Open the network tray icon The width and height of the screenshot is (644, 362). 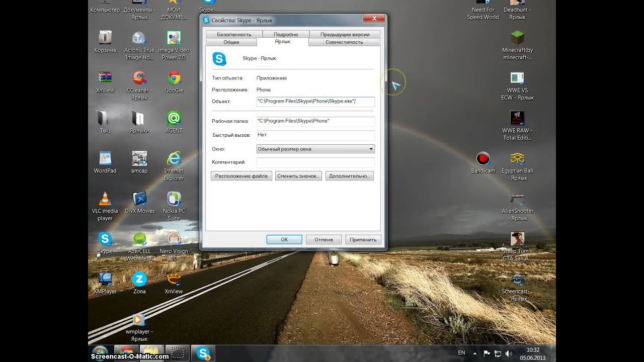click(498, 353)
